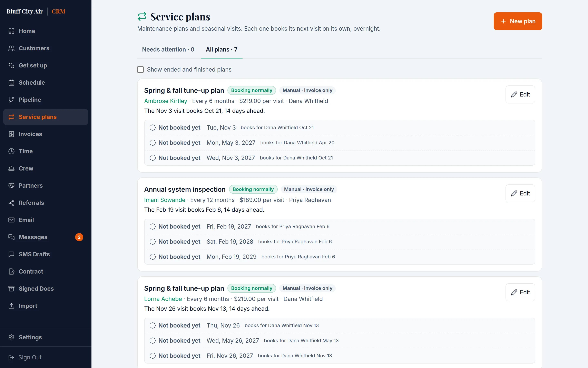The width and height of the screenshot is (588, 368).
Task: Select the Tue, Nov 3 visit row
Action: coord(340,128)
